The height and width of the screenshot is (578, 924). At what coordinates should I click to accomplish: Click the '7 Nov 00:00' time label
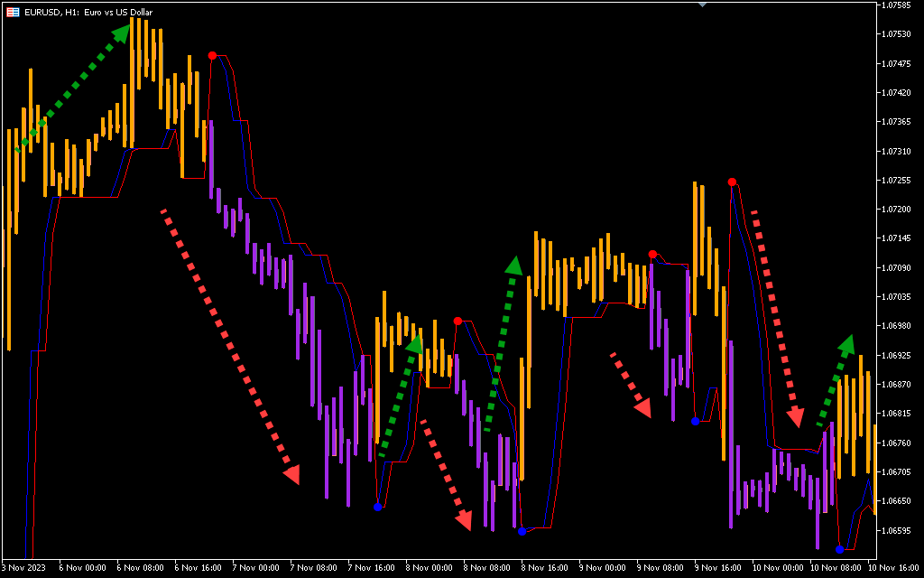[255, 567]
